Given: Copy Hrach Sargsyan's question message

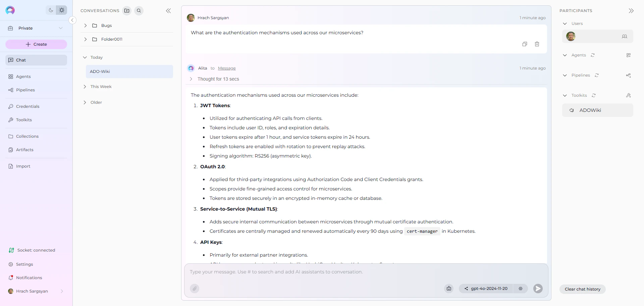Looking at the screenshot, I should tap(525, 44).
